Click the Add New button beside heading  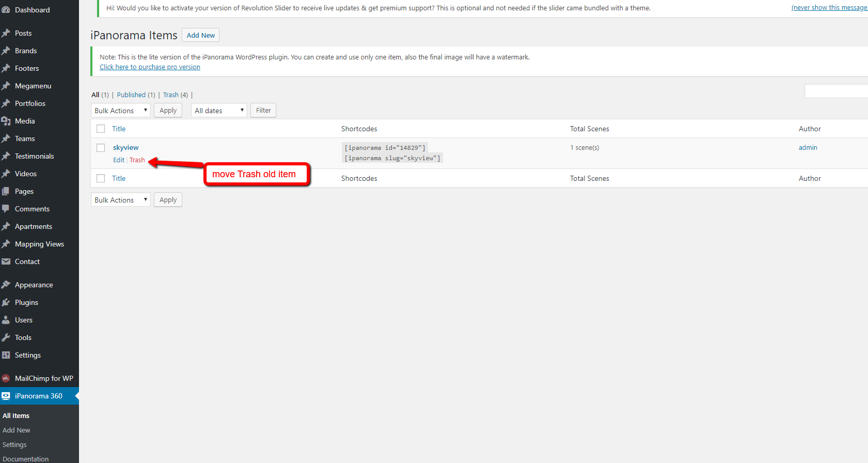pyautogui.click(x=201, y=35)
